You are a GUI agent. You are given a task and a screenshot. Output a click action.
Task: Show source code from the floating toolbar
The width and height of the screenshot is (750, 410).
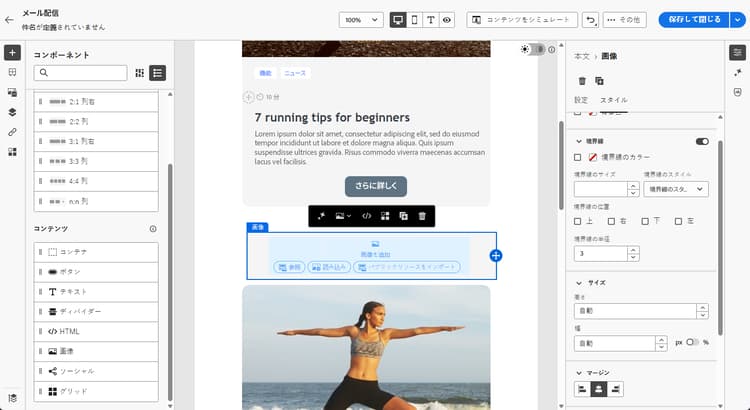click(366, 216)
